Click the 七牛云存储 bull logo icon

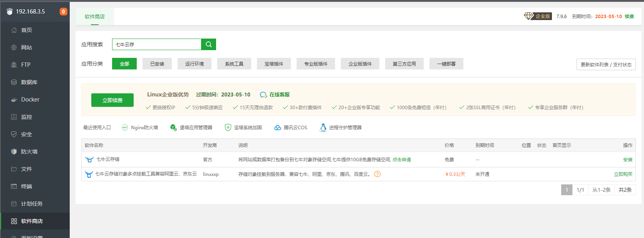[x=89, y=159]
